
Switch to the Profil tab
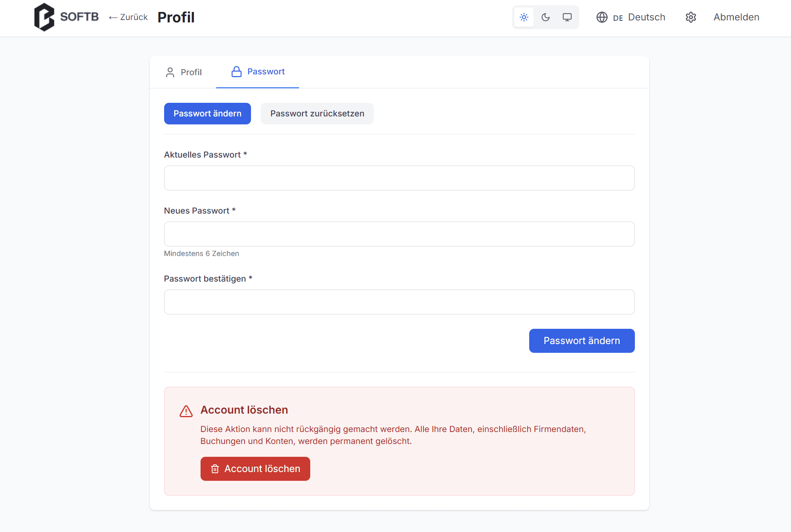pyautogui.click(x=184, y=72)
